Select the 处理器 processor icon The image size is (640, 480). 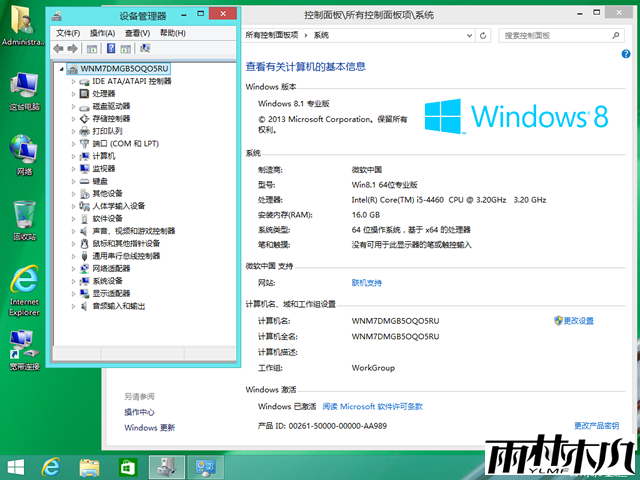click(x=84, y=94)
